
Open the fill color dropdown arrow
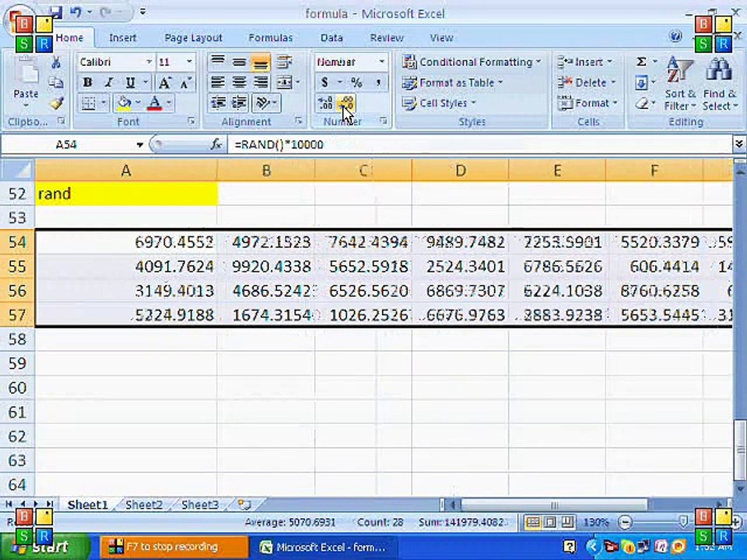coord(139,103)
